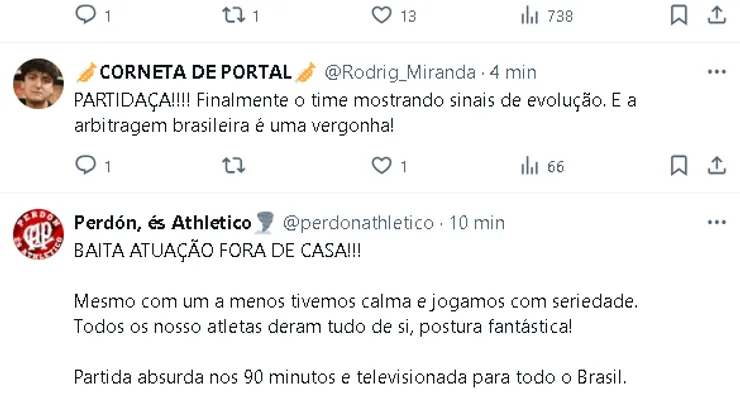Visit the @Rodrig_Miranda handle link

pos(401,72)
